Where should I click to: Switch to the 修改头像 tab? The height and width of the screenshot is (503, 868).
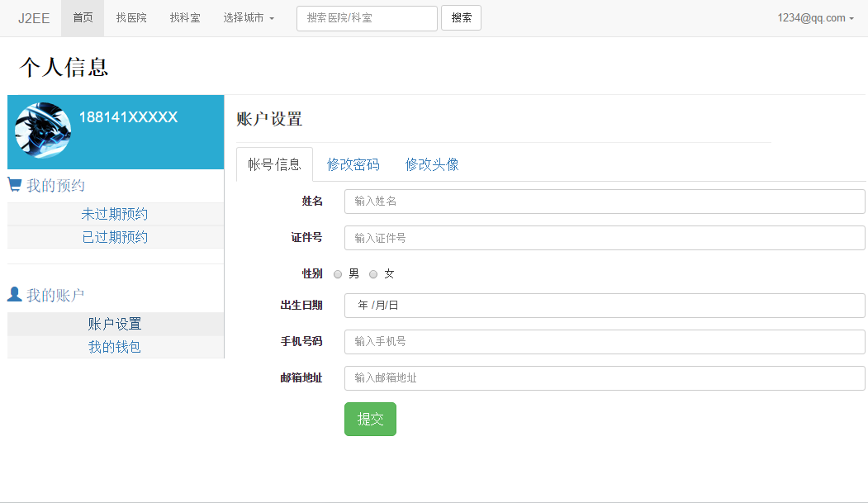tap(432, 164)
